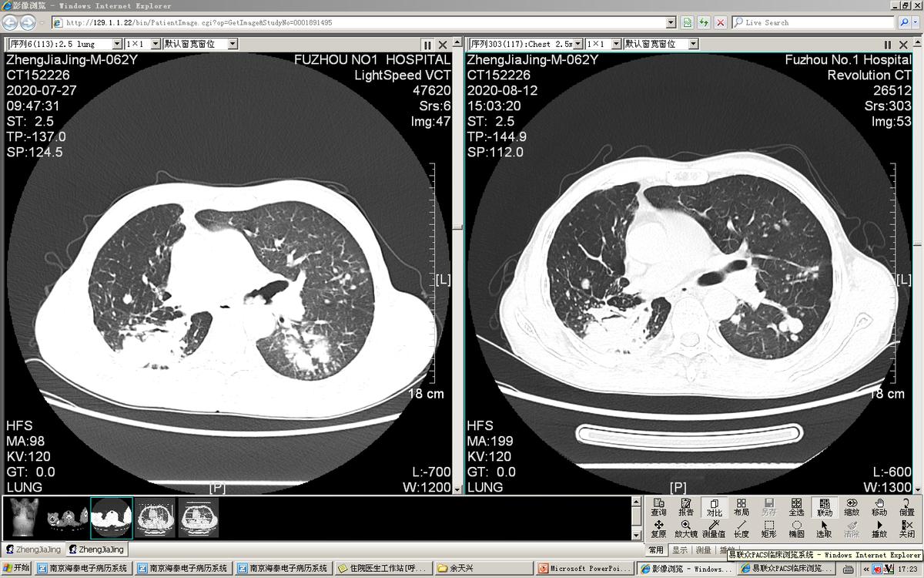Open the 报告 (report) tool
The height and width of the screenshot is (578, 924).
pos(686,506)
